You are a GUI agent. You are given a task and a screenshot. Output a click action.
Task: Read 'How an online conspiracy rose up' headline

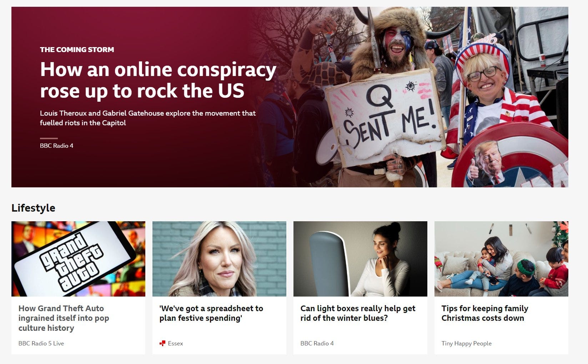pyautogui.click(x=158, y=80)
